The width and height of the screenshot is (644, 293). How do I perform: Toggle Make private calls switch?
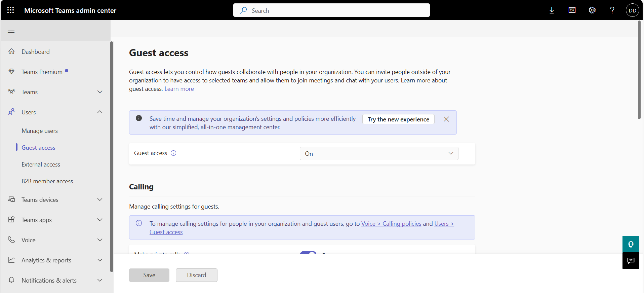point(308,252)
